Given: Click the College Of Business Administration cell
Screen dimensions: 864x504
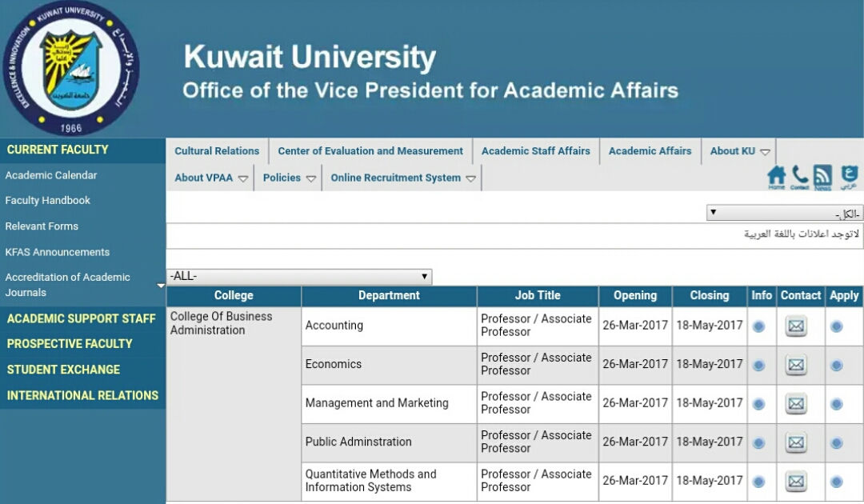Looking at the screenshot, I should pyautogui.click(x=234, y=404).
